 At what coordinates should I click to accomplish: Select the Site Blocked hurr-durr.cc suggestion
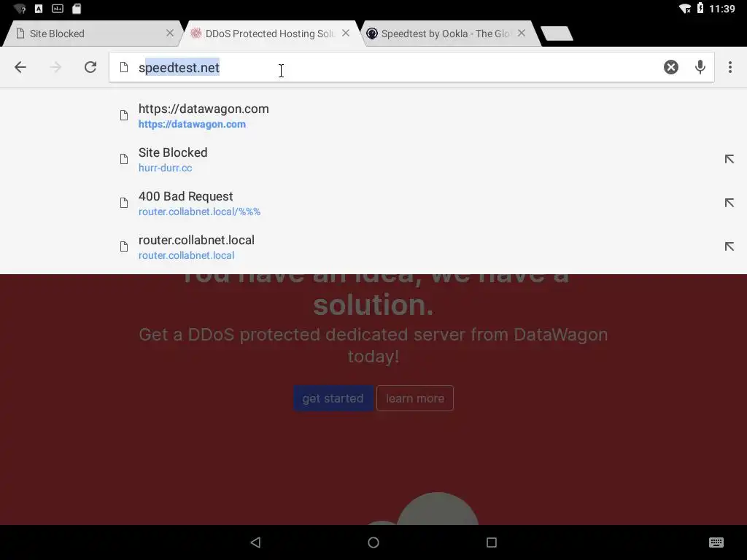(373, 160)
